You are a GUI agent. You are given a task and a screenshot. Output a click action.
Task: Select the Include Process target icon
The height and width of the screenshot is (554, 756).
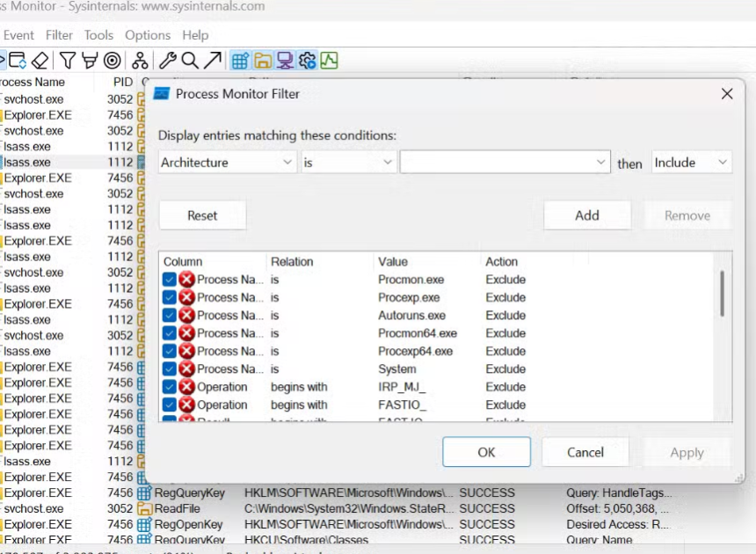(113, 61)
